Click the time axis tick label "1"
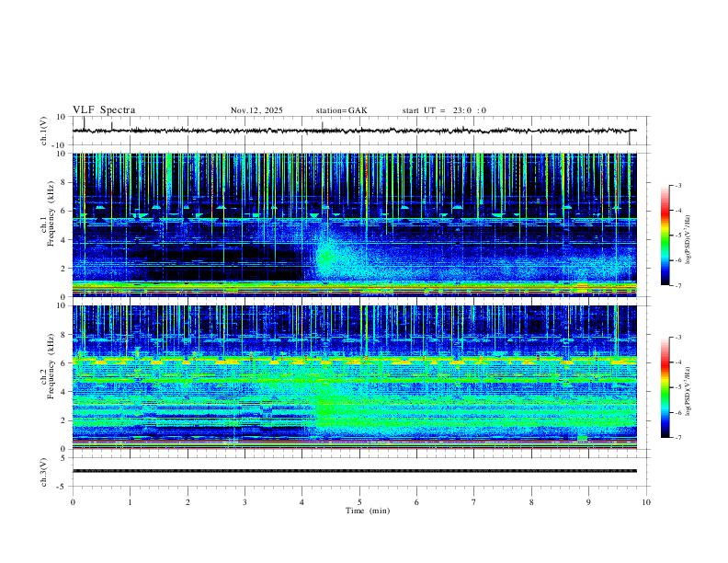 pos(130,502)
